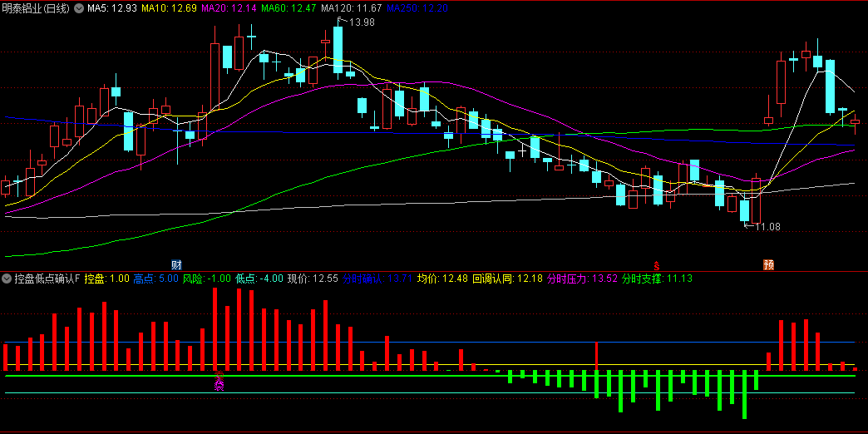868x434 pixels.
Task: Open dropdown arrow beside 明泰铝业(日线) title
Action: (79, 9)
